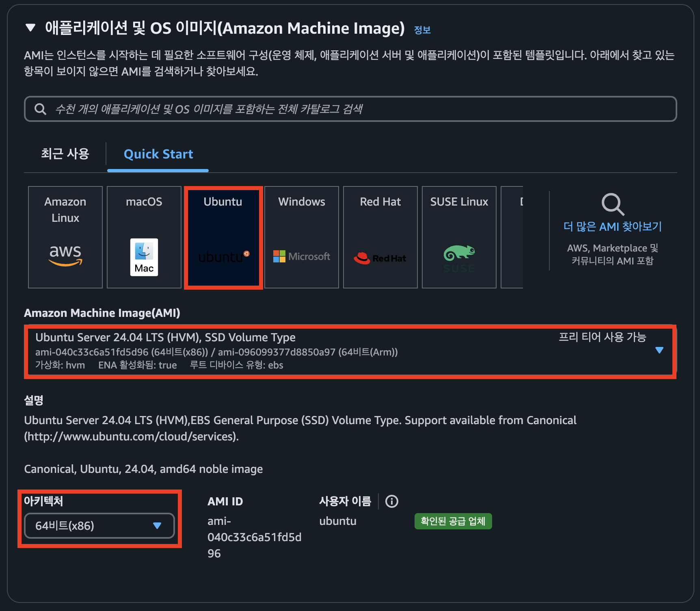This screenshot has width=700, height=611.
Task: Click the Red Hat fedora logo
Action: coord(380,258)
